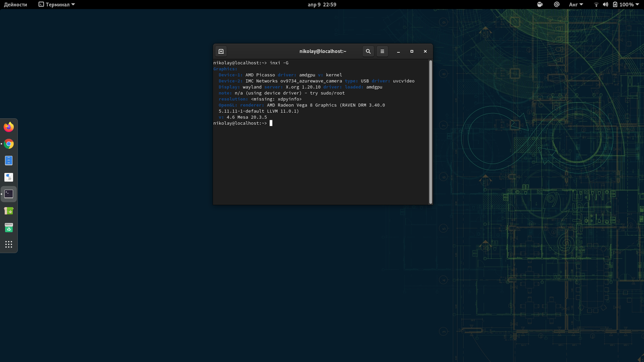Open a new tab in the terminal
Image resolution: width=644 pixels, height=362 pixels.
(x=221, y=51)
